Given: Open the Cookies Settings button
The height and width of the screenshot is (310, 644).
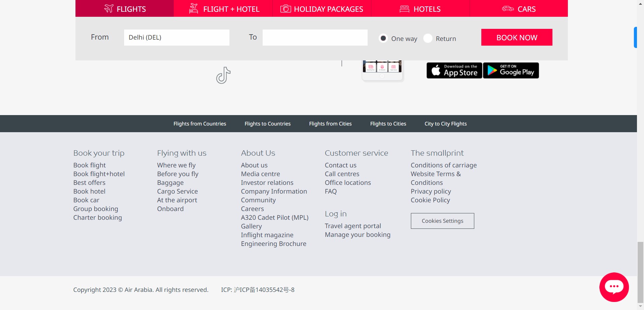Looking at the screenshot, I should [x=442, y=221].
